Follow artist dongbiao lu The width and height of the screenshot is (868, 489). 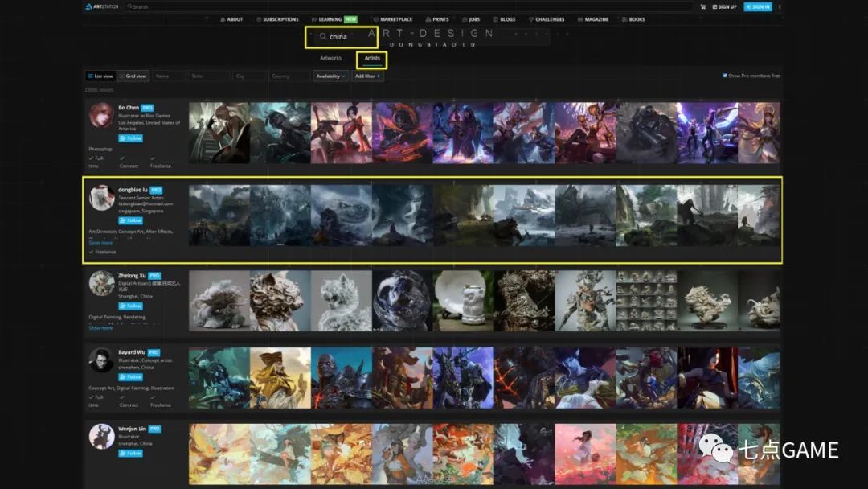point(131,220)
